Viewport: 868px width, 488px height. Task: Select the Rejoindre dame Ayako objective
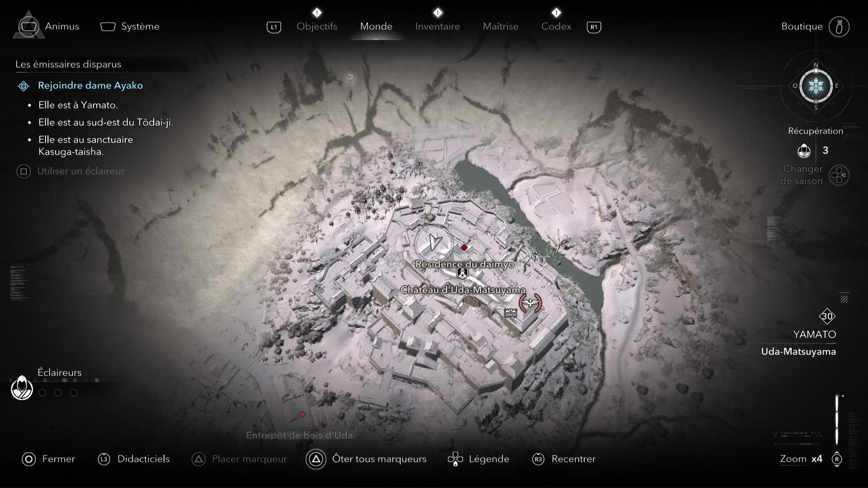coord(90,85)
